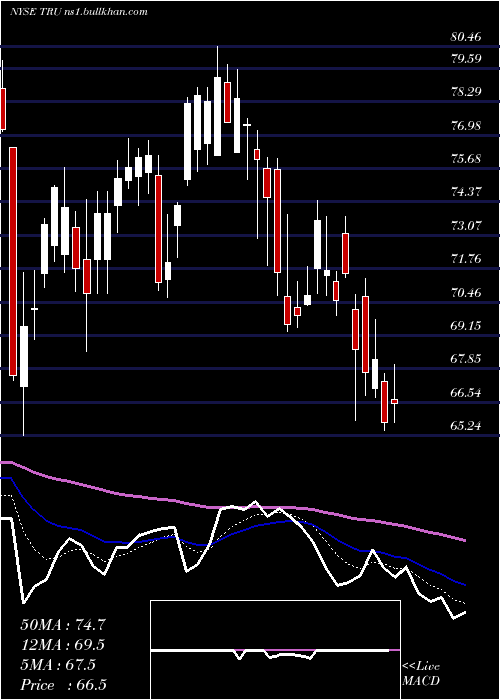Click the Price : 66.5 readout
The height and width of the screenshot is (700, 500).
click(63, 685)
